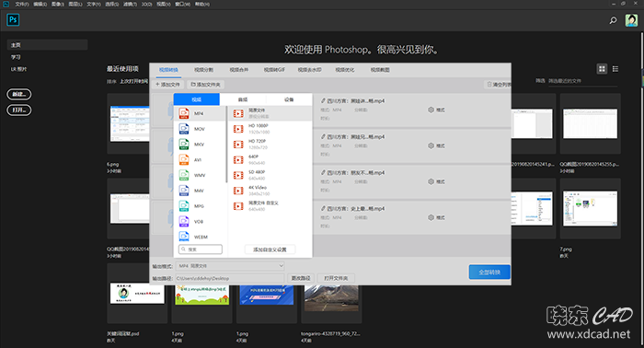
Task: Rename the 史上最 video with pencil icon
Action: pos(323,208)
